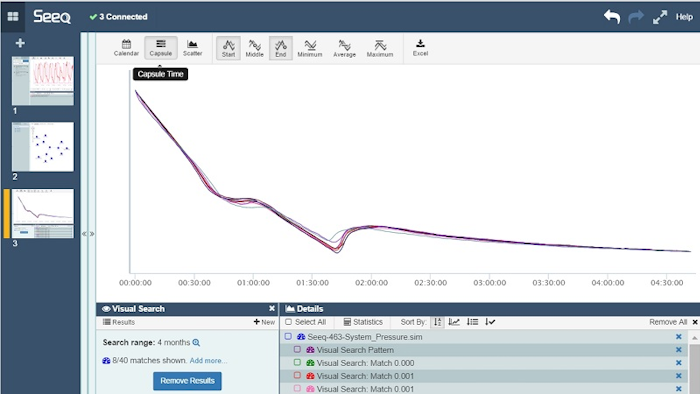700x394 pixels.
Task: Select checkbox for Seeq-463-System_Pressure.sim
Action: point(288,336)
